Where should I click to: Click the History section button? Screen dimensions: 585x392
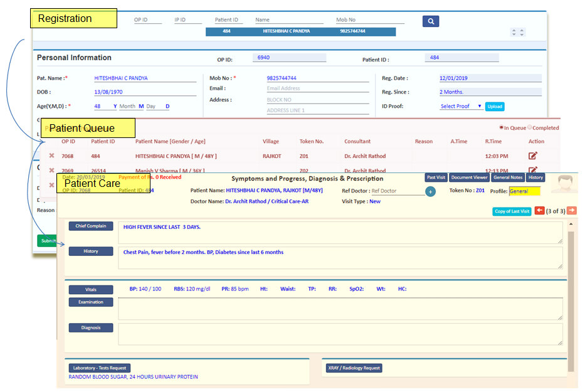(91, 252)
